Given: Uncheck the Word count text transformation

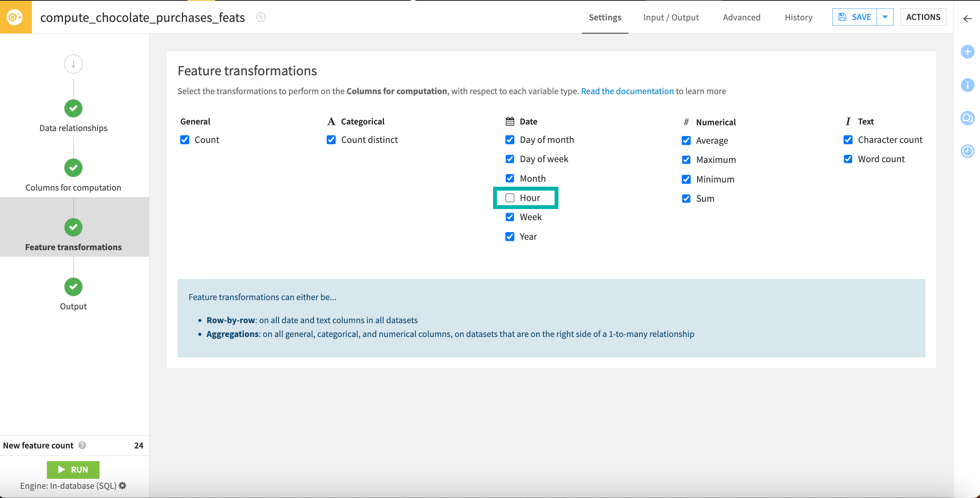Looking at the screenshot, I should click(x=848, y=159).
